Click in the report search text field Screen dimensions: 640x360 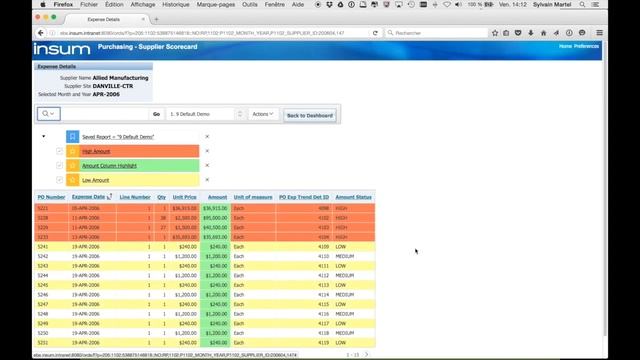105,114
